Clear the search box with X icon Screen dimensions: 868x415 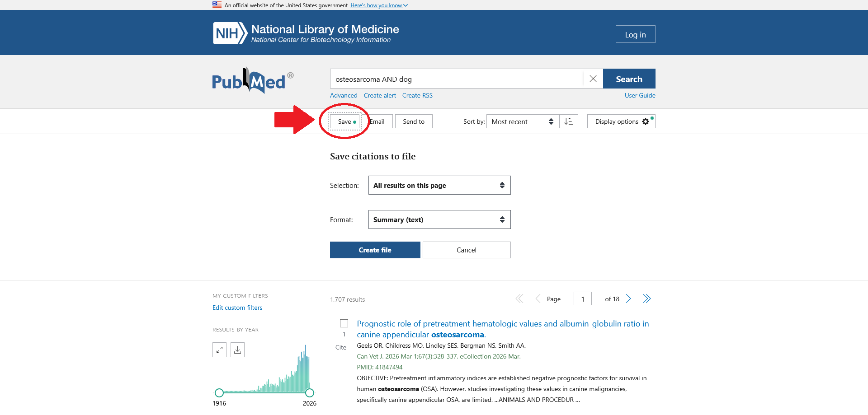pyautogui.click(x=593, y=79)
